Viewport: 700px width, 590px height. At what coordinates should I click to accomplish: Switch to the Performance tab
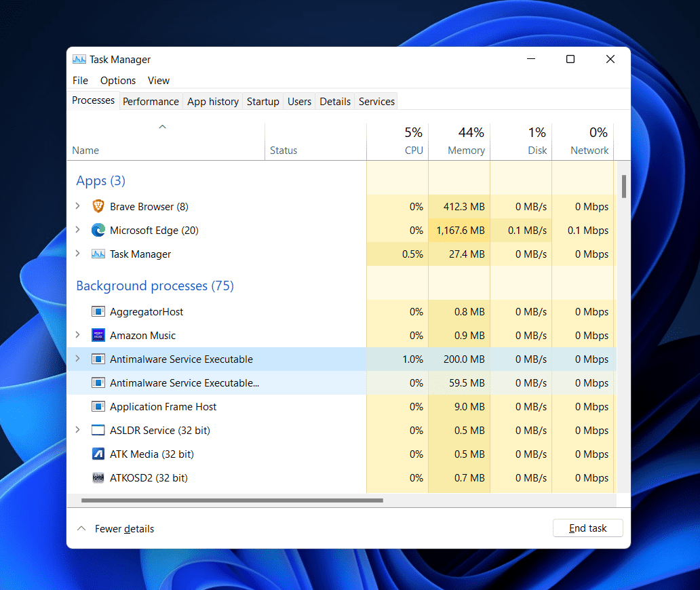151,101
